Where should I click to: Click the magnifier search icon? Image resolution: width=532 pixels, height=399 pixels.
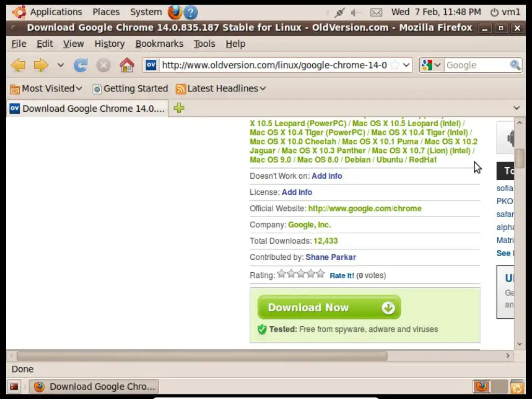pos(515,65)
